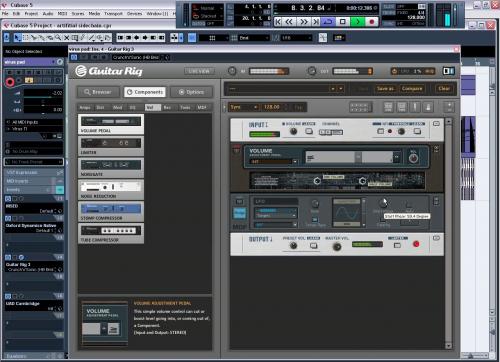Toggle the Guitar Rig Live View button
500x362 pixels.
(x=199, y=71)
